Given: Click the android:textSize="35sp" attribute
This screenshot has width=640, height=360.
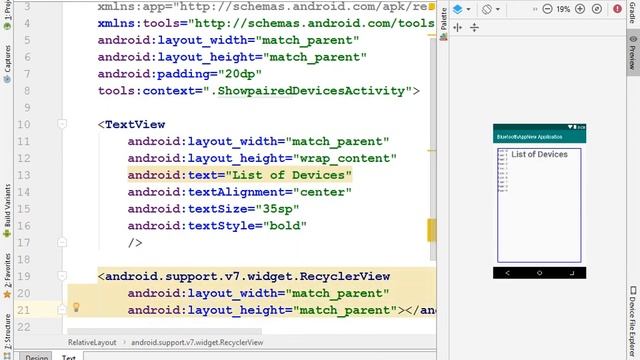Looking at the screenshot, I should [213, 209].
